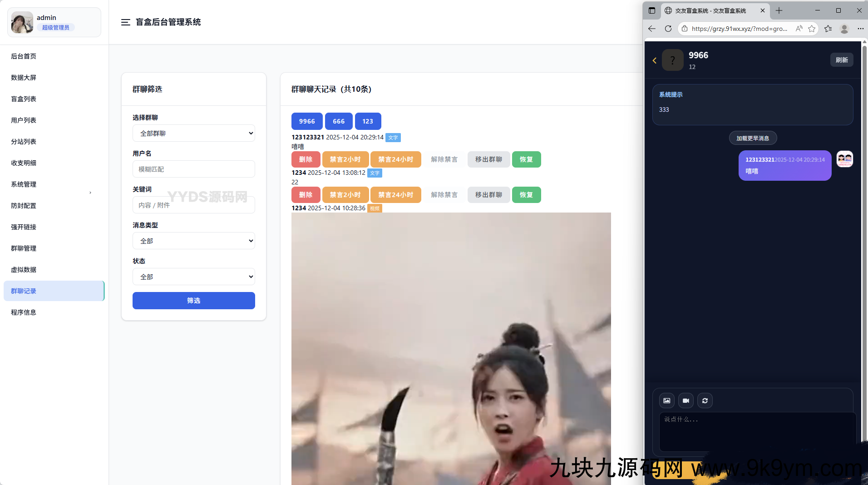Open the 消息类型 dropdown
Viewport: 868px width, 485px height.
pyautogui.click(x=193, y=241)
